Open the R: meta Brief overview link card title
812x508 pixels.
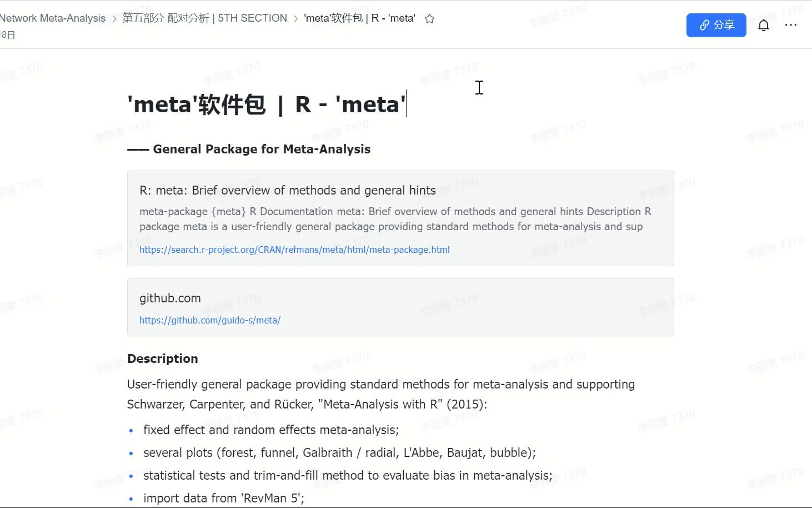click(x=288, y=190)
